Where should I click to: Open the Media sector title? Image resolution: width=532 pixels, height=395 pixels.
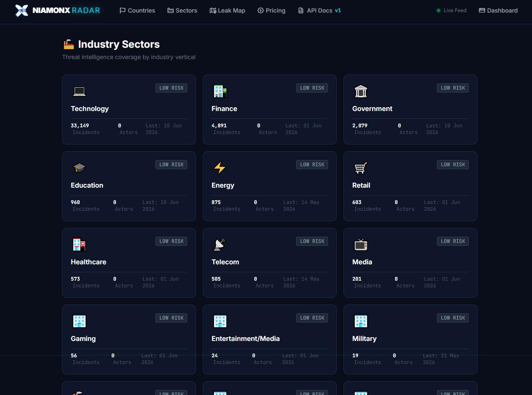[x=362, y=262]
